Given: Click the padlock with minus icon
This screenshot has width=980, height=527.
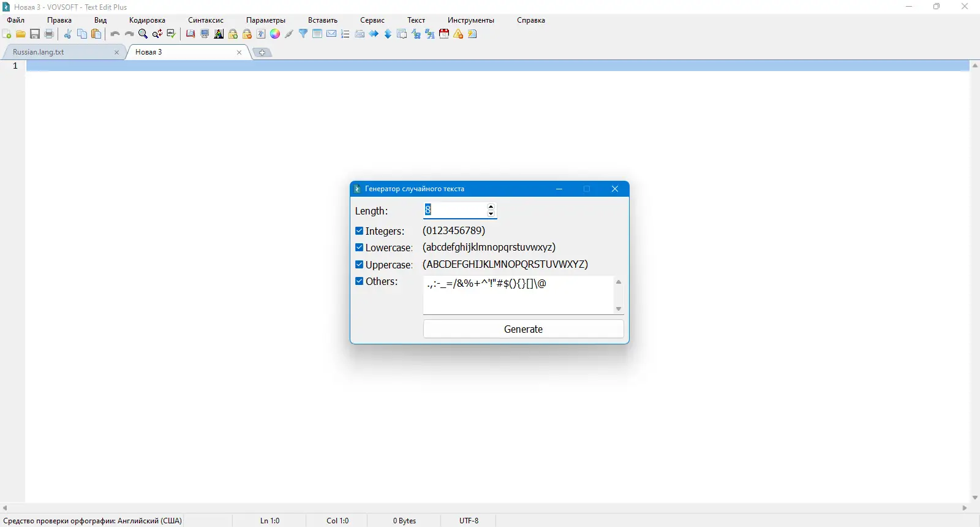Looking at the screenshot, I should [x=247, y=34].
